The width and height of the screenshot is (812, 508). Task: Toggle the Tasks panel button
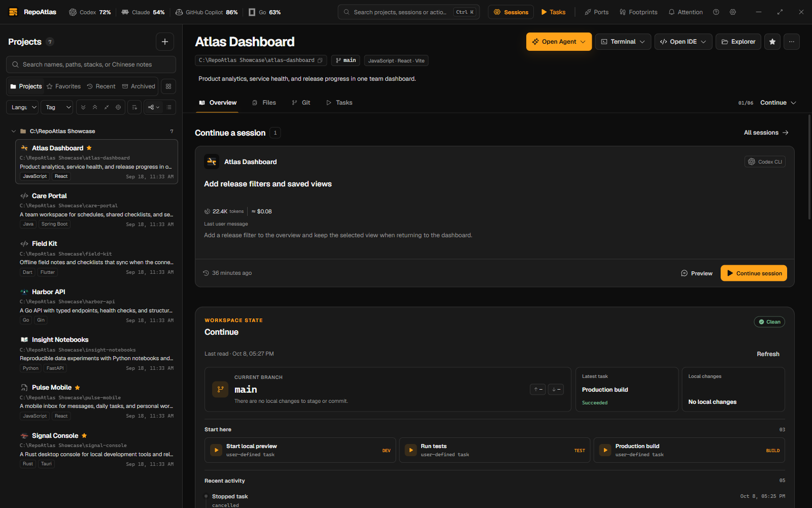click(553, 12)
